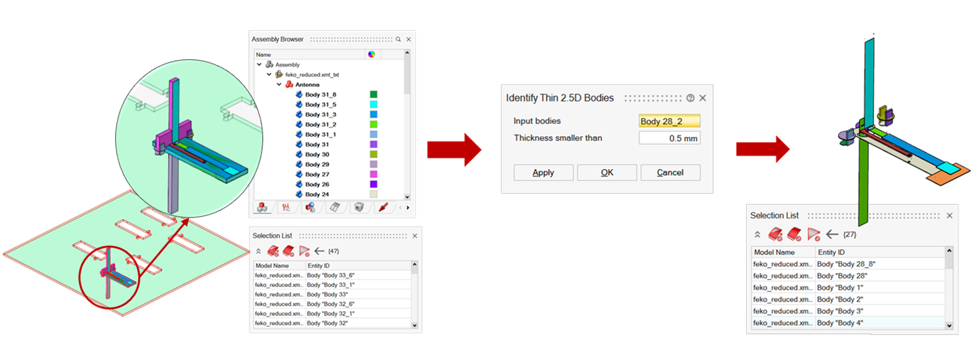
Task: Select Body 31_8 in the assembly tree
Action: (320, 95)
